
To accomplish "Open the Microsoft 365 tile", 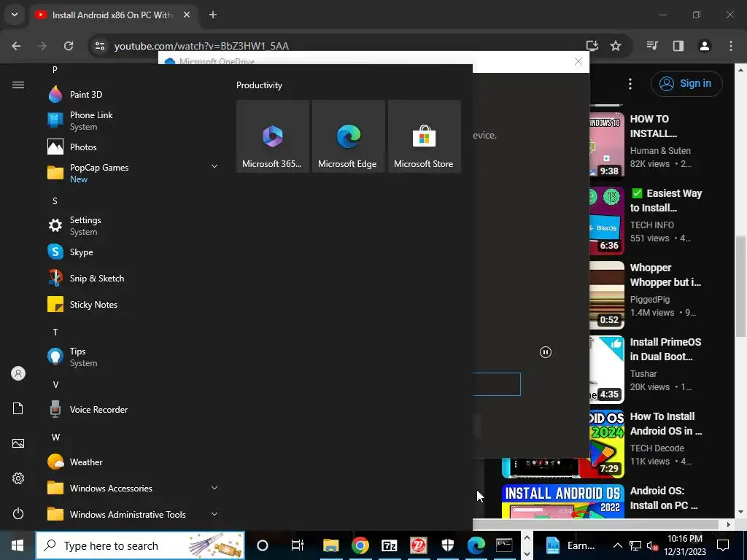I will tap(273, 136).
